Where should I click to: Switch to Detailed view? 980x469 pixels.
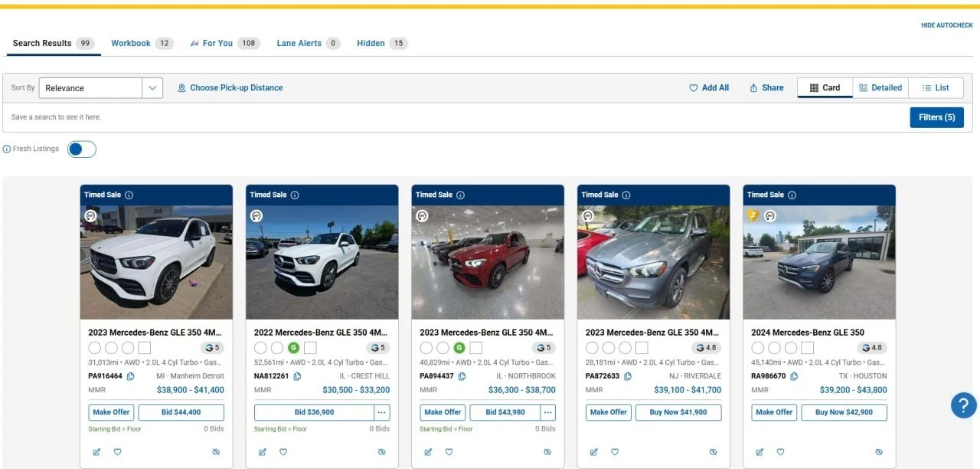pos(880,88)
